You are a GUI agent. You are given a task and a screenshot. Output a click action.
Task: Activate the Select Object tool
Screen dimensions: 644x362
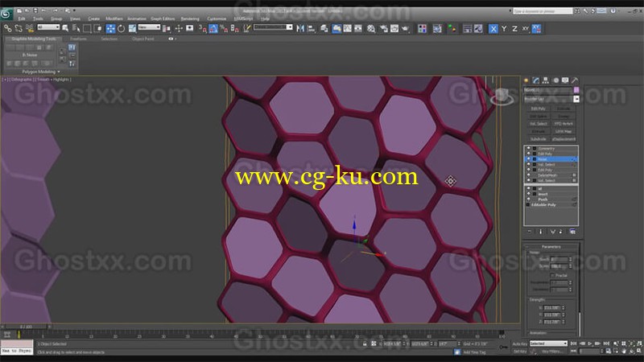tap(65, 28)
